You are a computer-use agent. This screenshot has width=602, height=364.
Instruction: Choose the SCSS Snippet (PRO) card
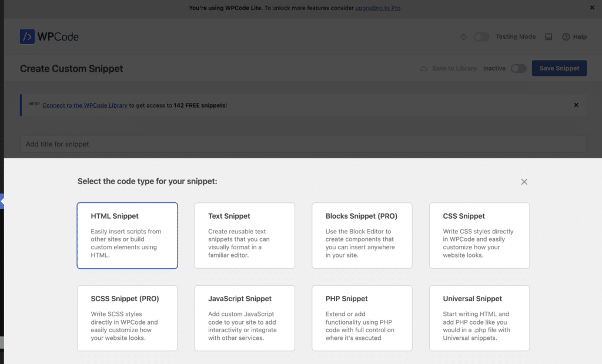(x=127, y=318)
